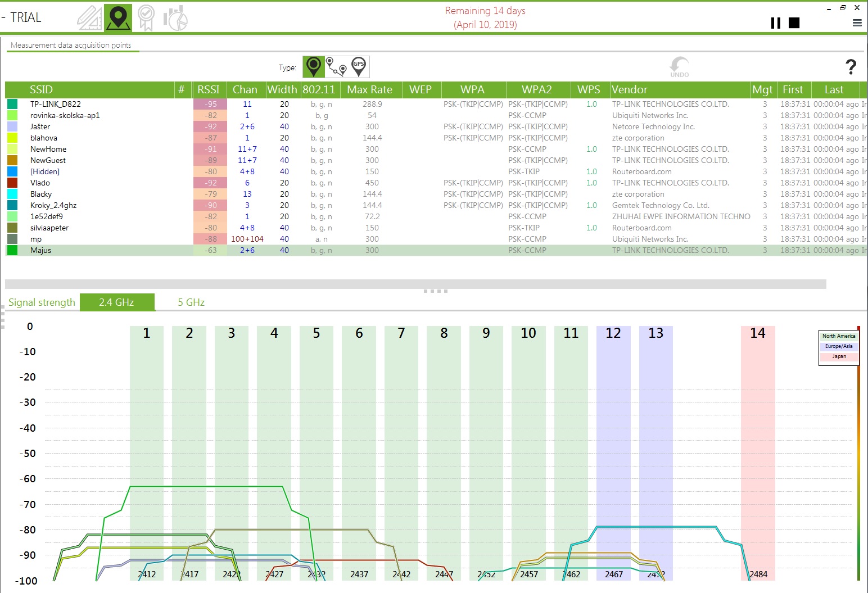This screenshot has width=868, height=593.
Task: Open the award ribbon verification icon
Action: [146, 18]
